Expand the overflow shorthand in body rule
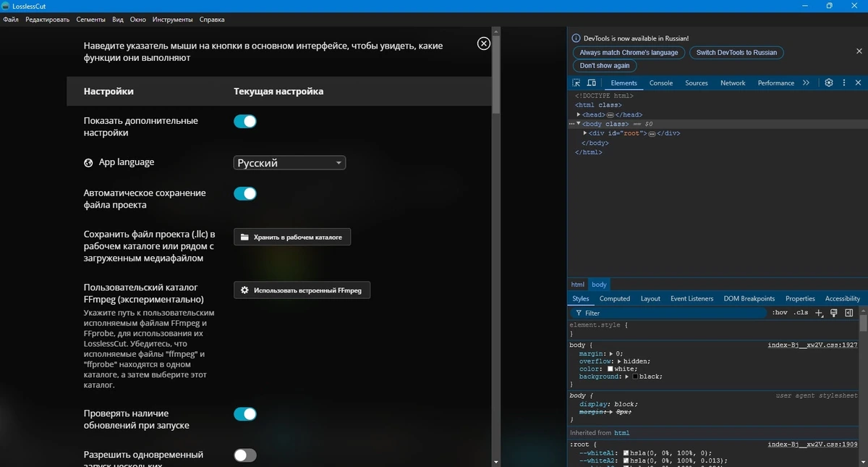868x467 pixels. click(620, 361)
